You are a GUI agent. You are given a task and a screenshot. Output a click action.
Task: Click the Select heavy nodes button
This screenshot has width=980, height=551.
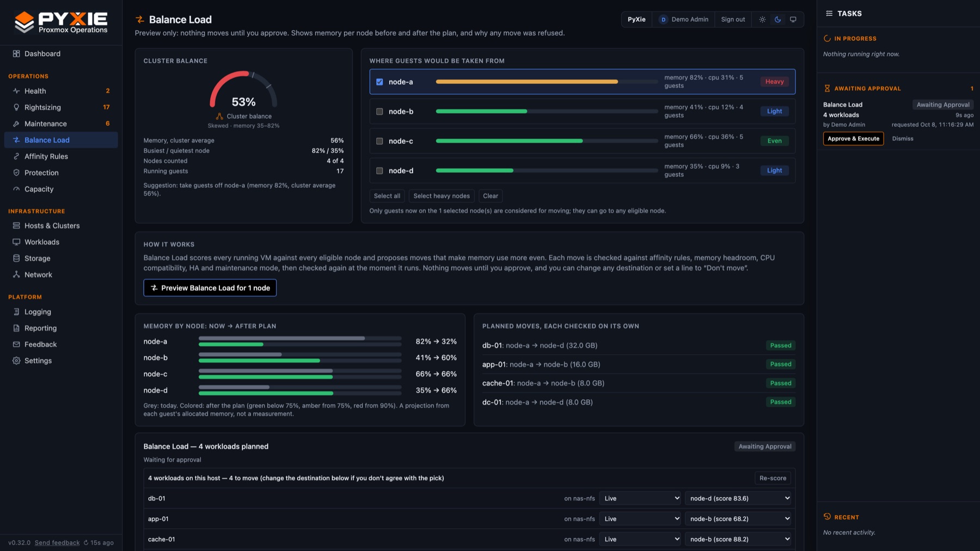[x=442, y=196]
